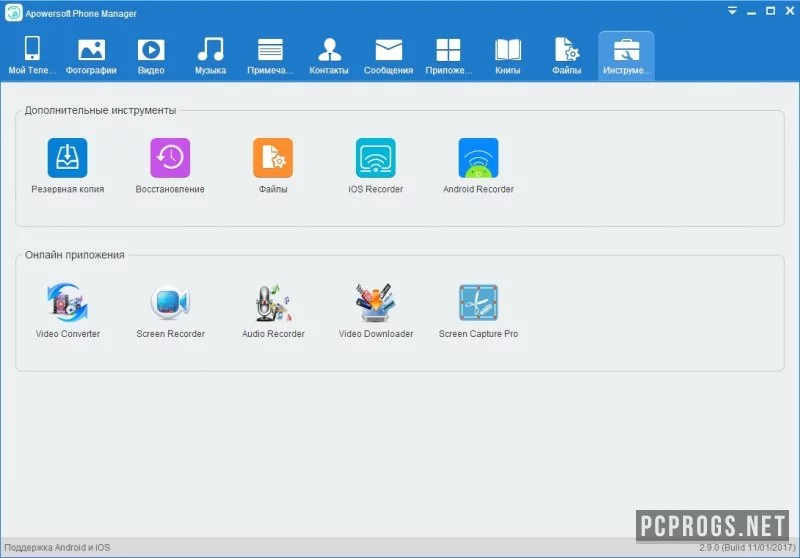Minimize the Phone Manager window
This screenshot has width=800, height=558.
pyautogui.click(x=752, y=12)
